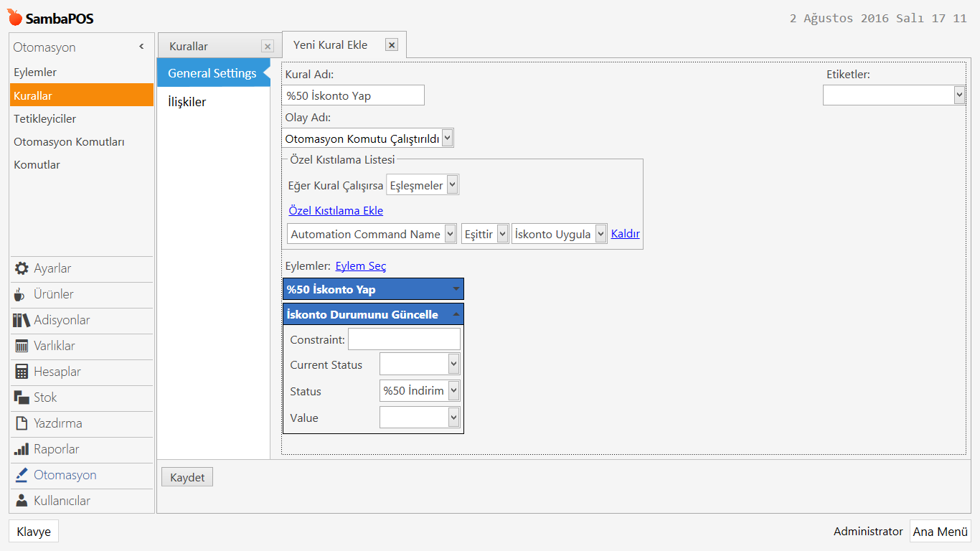Click the Hesaplar calculator icon
Screen dimensions: 980x551
coord(22,372)
